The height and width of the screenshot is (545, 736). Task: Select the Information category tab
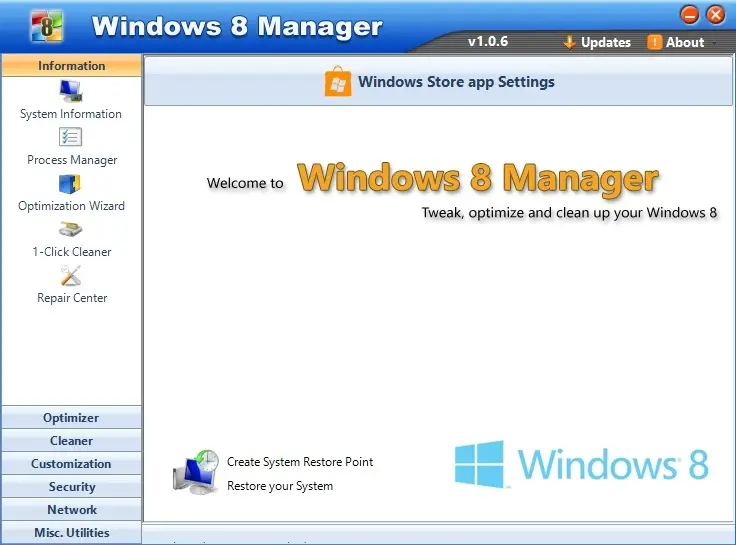coord(71,66)
